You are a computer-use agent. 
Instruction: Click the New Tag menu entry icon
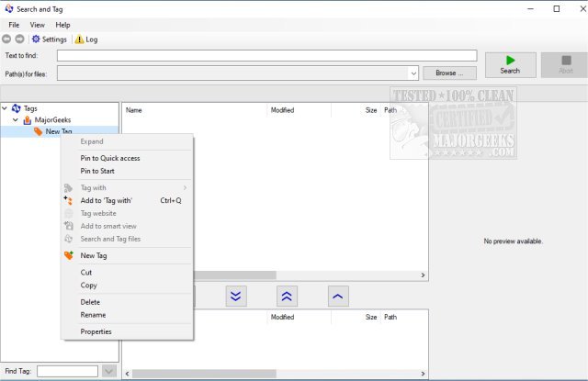click(69, 255)
